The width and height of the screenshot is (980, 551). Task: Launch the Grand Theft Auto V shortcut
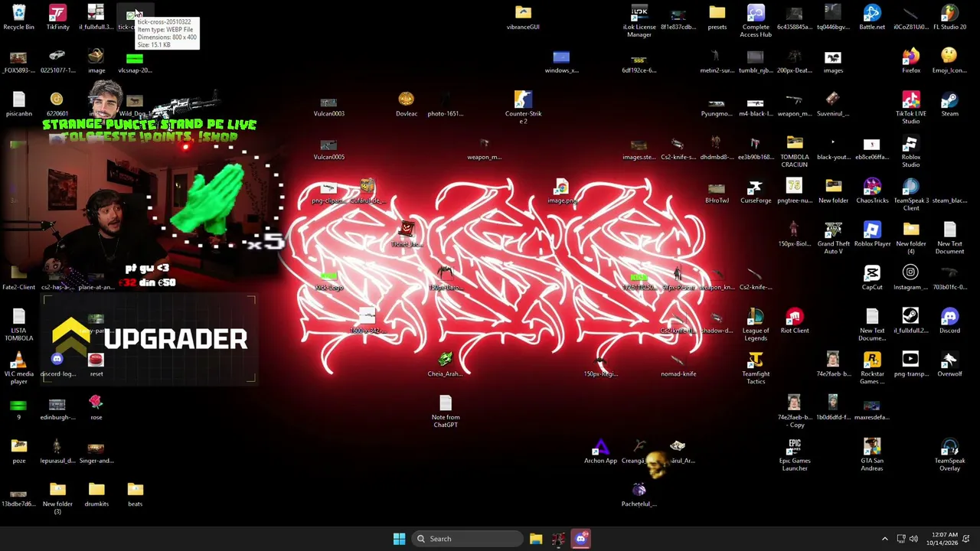(x=833, y=239)
